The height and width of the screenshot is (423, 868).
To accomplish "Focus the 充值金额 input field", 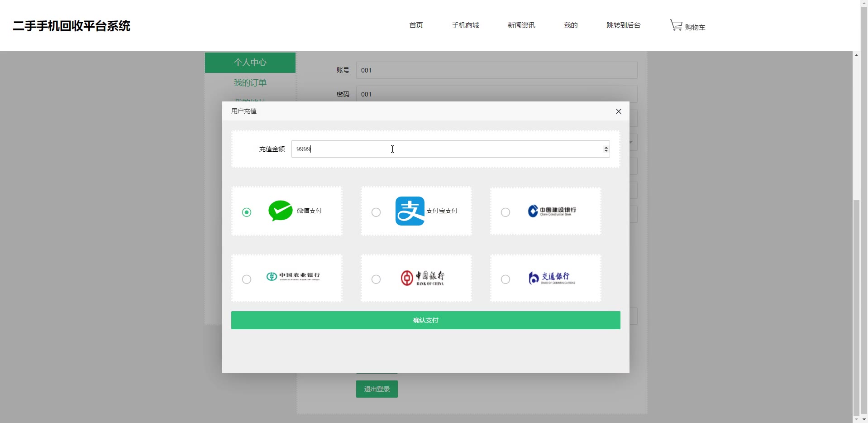I will point(450,149).
